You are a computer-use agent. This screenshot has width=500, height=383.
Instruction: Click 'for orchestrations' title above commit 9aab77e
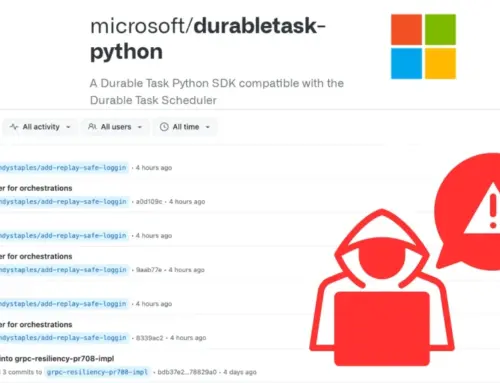[x=40, y=256]
